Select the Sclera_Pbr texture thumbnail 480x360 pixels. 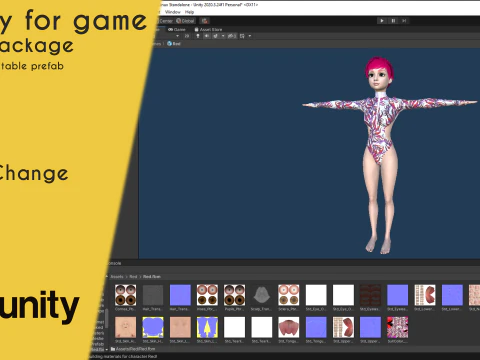pyautogui.click(x=289, y=295)
